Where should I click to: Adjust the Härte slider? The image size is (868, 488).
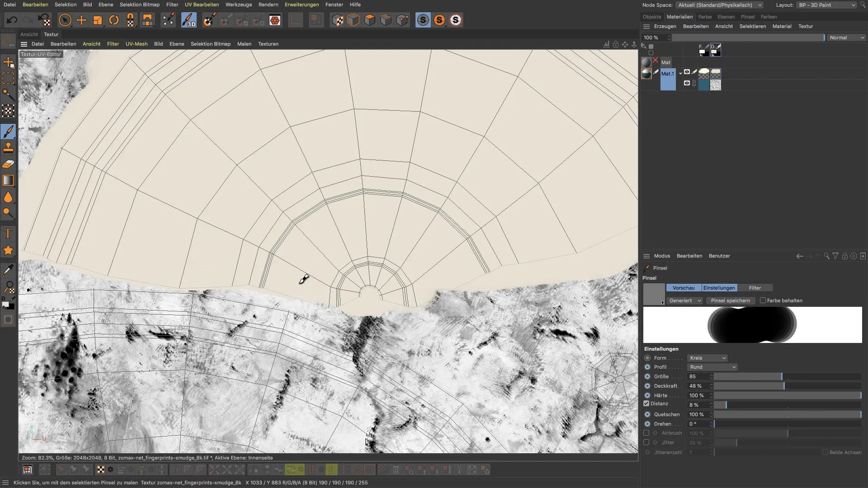point(787,395)
